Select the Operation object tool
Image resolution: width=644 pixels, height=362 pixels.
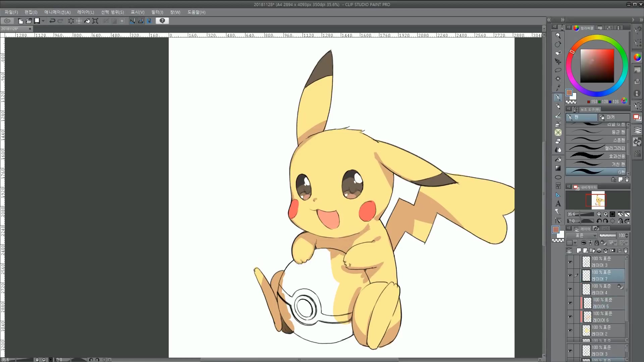(558, 53)
